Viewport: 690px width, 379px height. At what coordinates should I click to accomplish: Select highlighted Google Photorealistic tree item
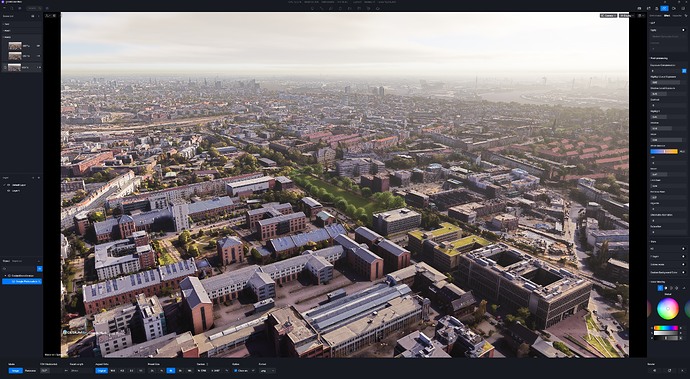click(x=22, y=281)
